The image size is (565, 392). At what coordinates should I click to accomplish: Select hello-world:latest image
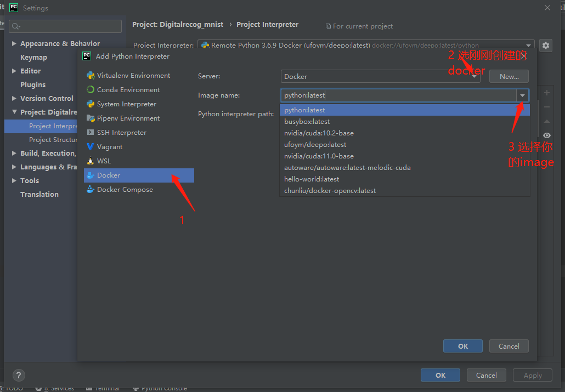pos(405,179)
